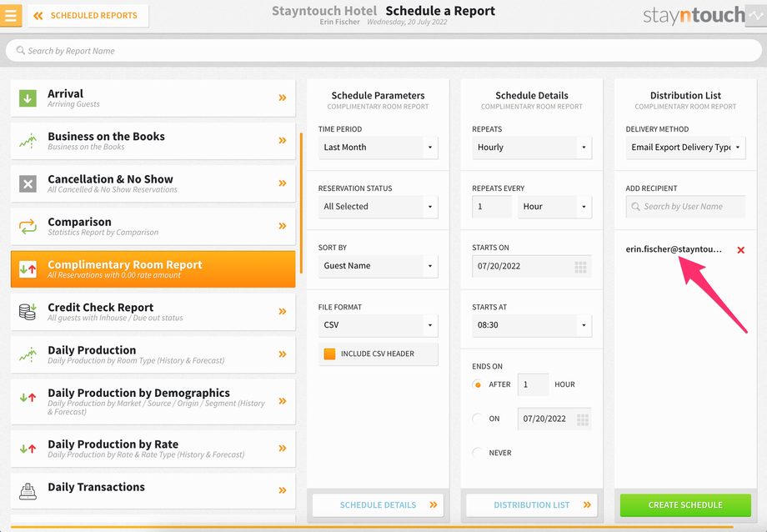Open the Arrival report row

click(153, 98)
